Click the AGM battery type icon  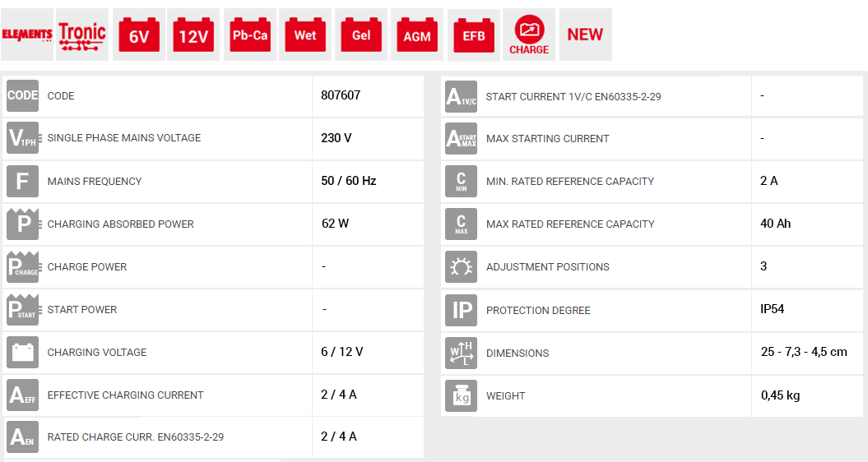click(x=417, y=35)
